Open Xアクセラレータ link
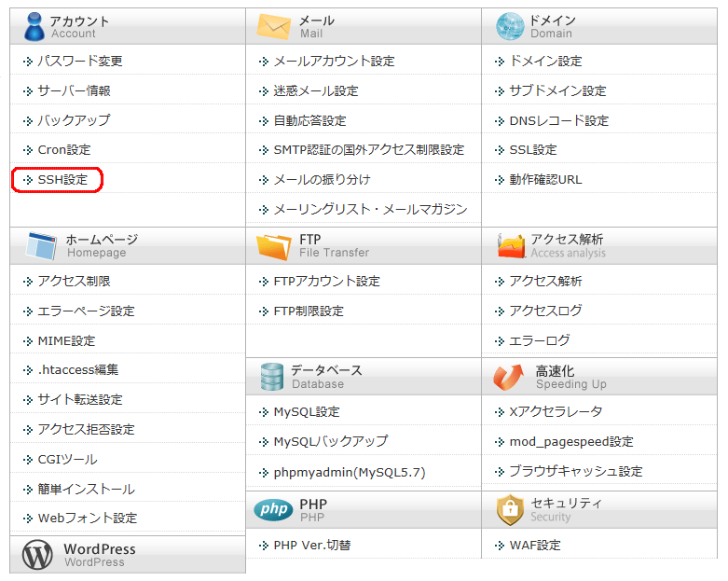This screenshot has width=728, height=581. 556,412
